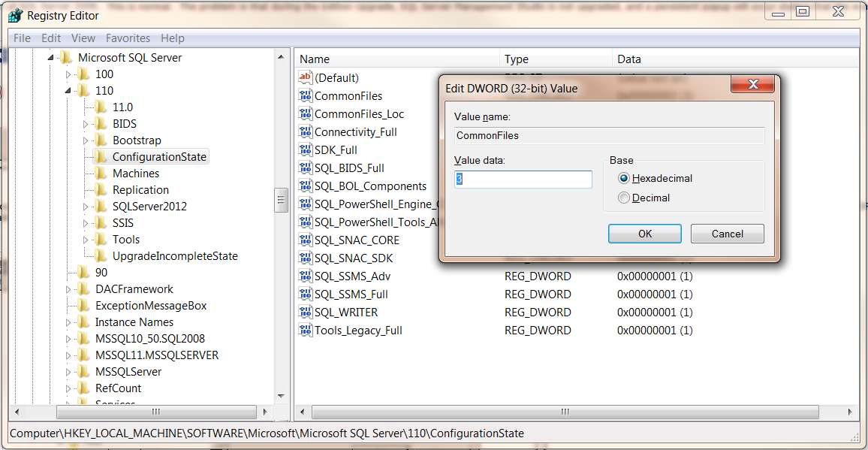Expand the SSIS tree node
Image resolution: width=868 pixels, height=450 pixels.
click(x=86, y=223)
